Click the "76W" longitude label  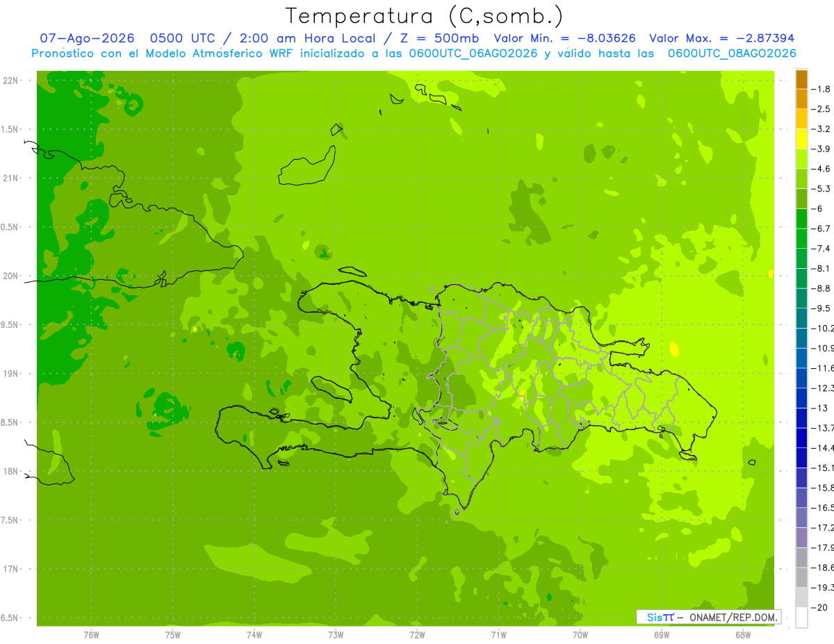[91, 634]
